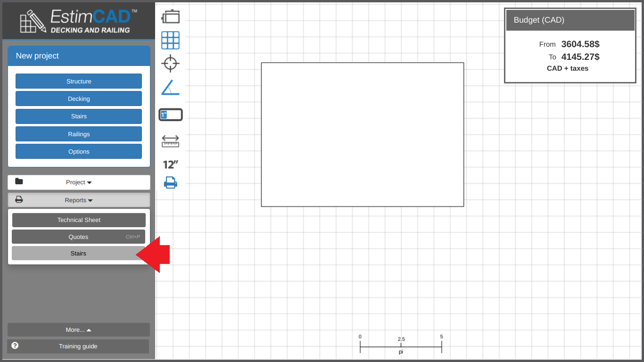Expand the Project dropdown
The width and height of the screenshot is (644, 362).
pyautogui.click(x=79, y=182)
